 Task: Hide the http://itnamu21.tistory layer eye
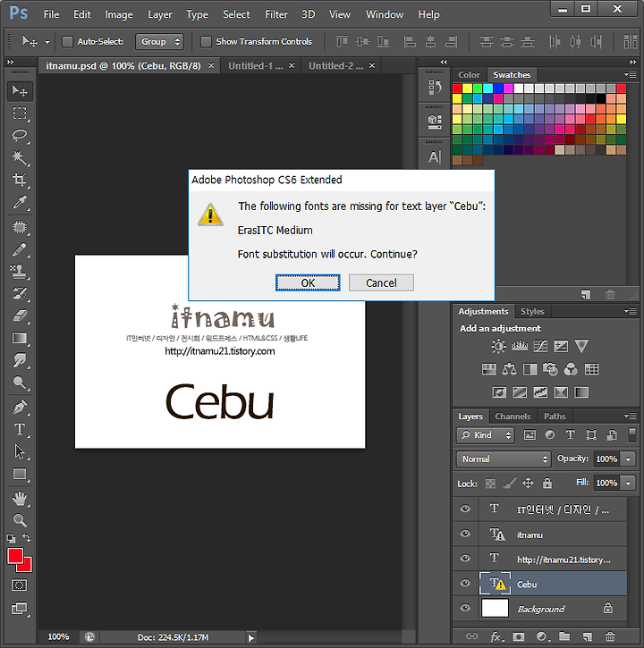click(465, 559)
